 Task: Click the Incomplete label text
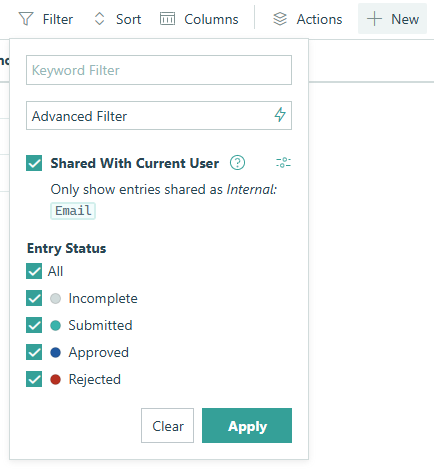(x=103, y=298)
